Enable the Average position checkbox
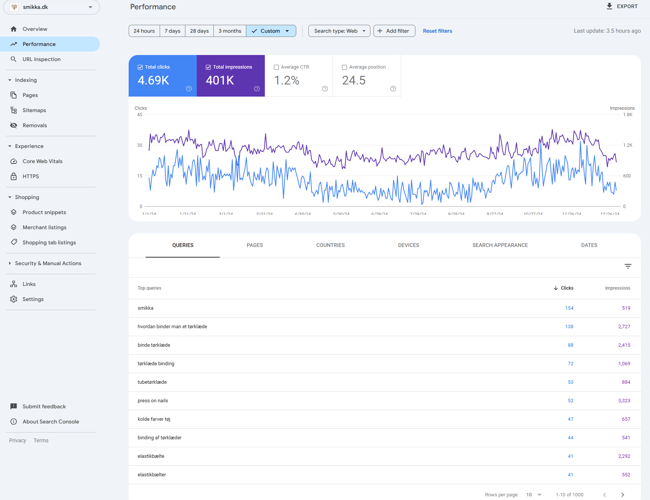This screenshot has width=650, height=500. pyautogui.click(x=344, y=67)
